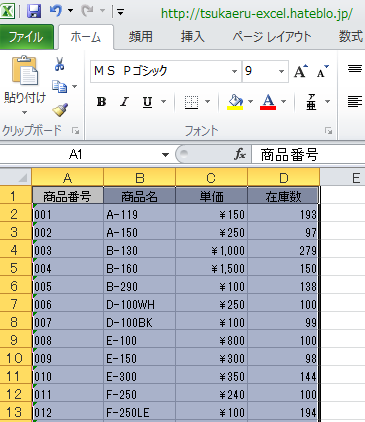Viewport: 365px width, 422px height.
Task: Switch to the ホーム ribbon tab
Action: [x=86, y=37]
